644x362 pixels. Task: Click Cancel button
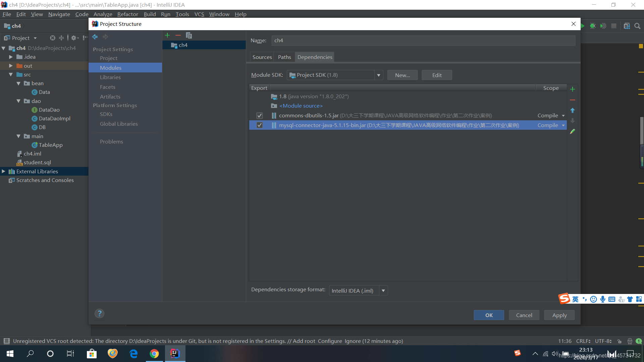[x=524, y=315]
